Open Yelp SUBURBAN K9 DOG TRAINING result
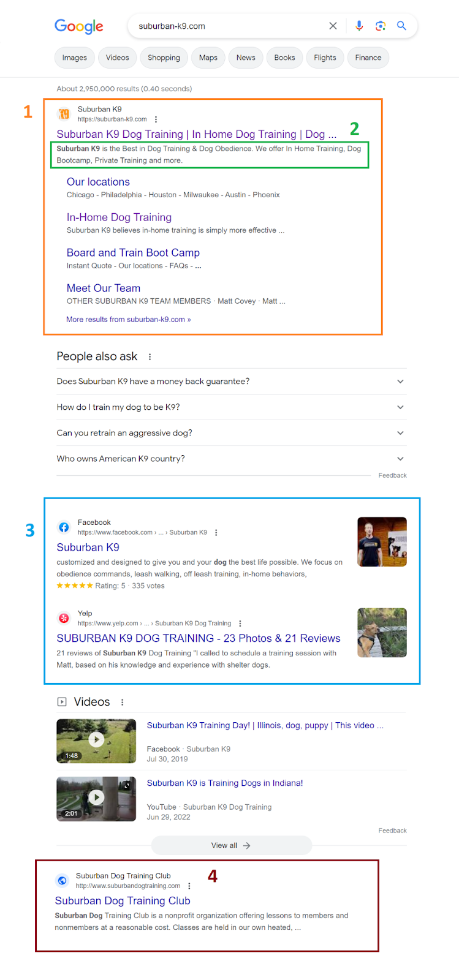Viewport: 459px width, 980px height. click(199, 638)
